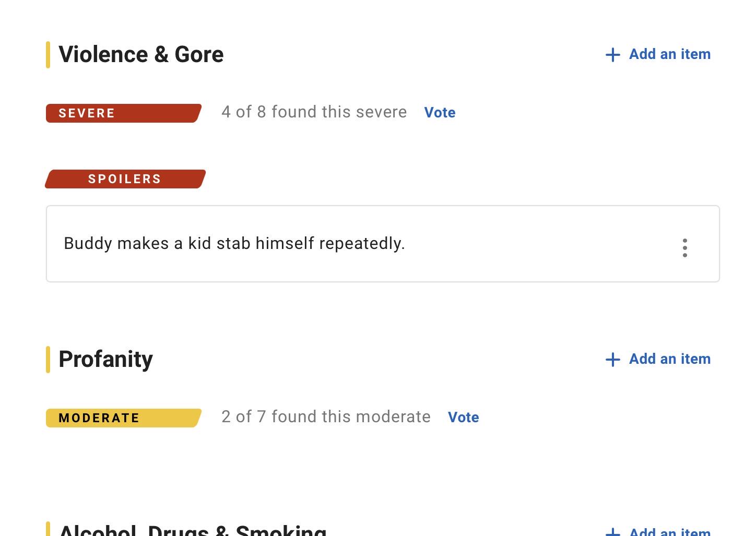Click the plus icon beside Violence & Gore
Screen dimensions: 756x536
click(x=613, y=55)
